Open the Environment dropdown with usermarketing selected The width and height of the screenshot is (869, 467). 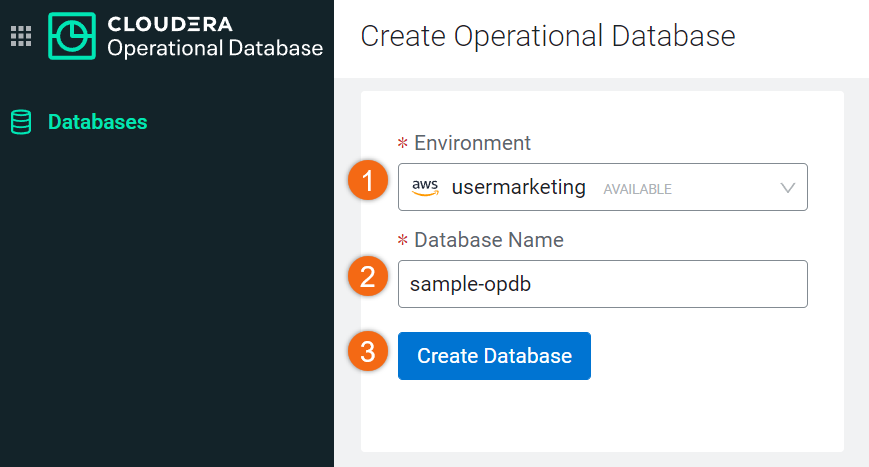[x=602, y=187]
